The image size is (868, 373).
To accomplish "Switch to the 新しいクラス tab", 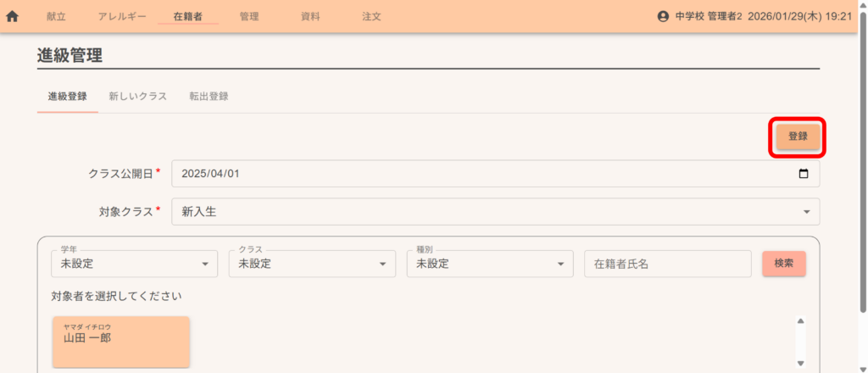I will [137, 97].
